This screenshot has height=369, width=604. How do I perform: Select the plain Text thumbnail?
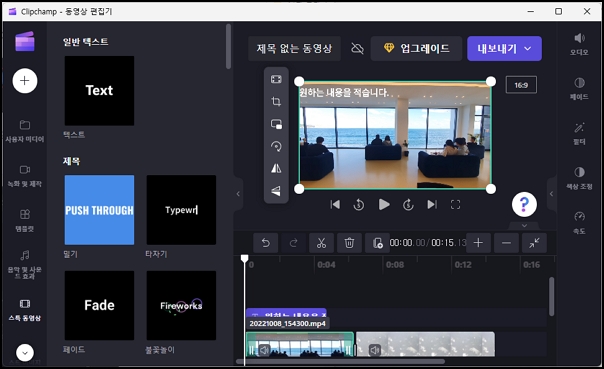tap(99, 91)
